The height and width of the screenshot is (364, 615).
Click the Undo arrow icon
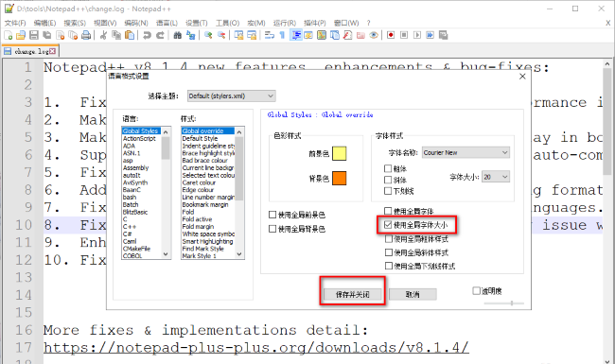click(x=147, y=35)
